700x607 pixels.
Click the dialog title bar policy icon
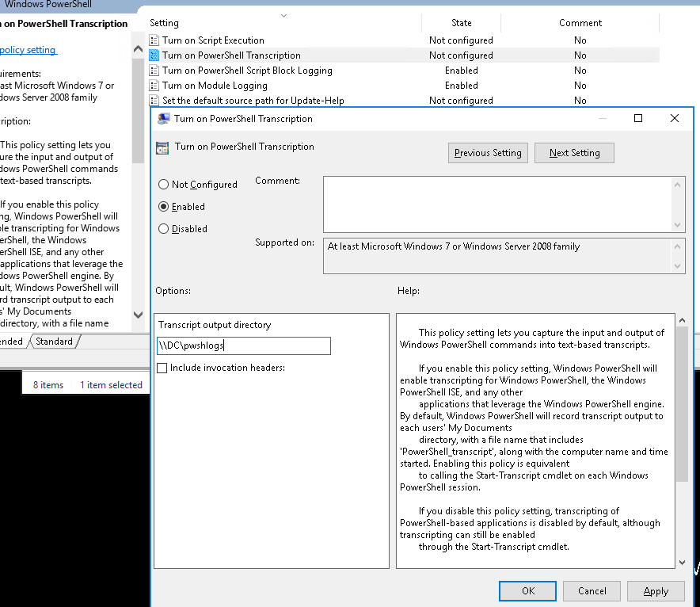164,119
